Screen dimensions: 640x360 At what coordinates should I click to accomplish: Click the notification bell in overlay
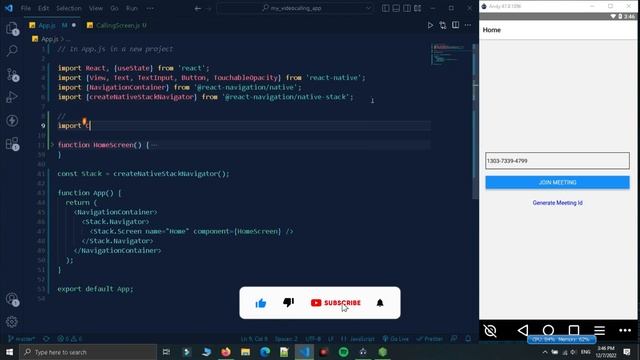[x=380, y=303]
